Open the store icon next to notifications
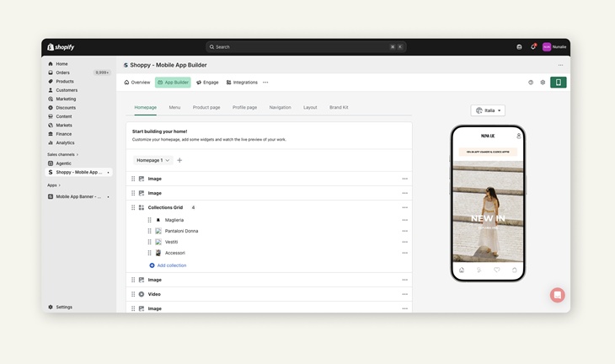Viewport: 615px width, 364px height. coord(519,46)
